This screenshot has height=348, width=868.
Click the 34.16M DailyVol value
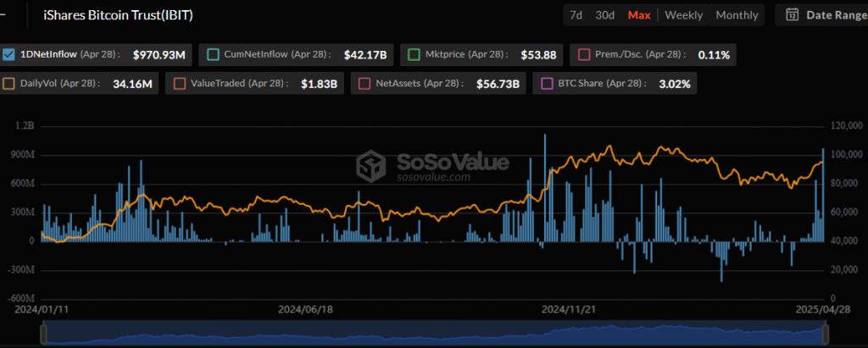[132, 85]
